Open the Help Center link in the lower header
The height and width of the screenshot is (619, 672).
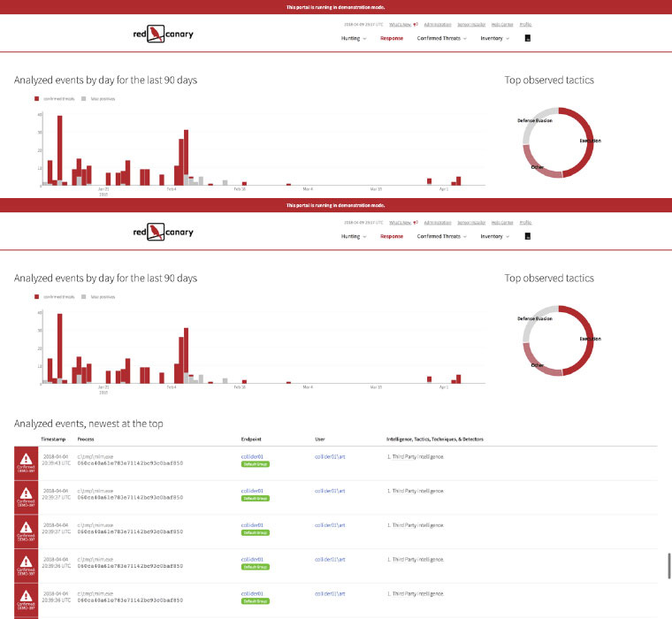click(501, 223)
